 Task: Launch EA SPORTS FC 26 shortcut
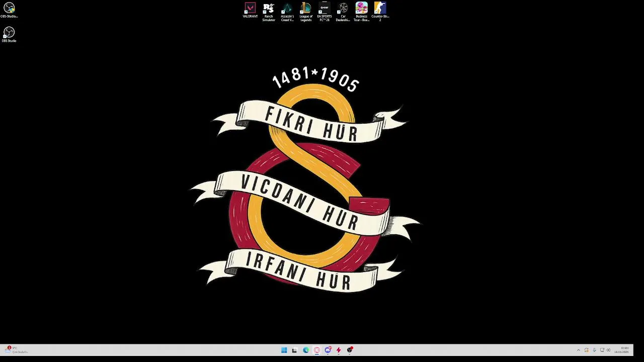[325, 12]
